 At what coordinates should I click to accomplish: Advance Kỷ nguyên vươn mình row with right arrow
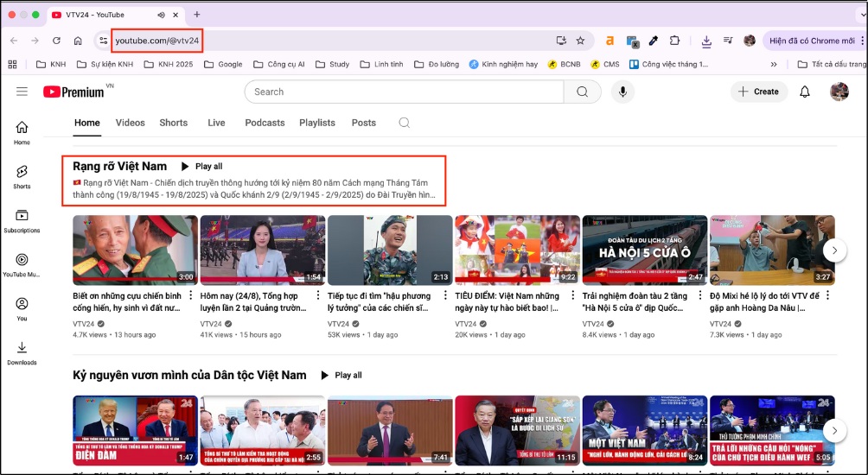(x=834, y=430)
